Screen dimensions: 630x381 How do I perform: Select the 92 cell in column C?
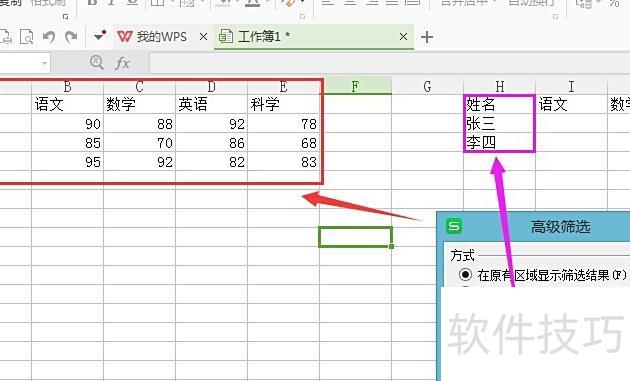(139, 162)
